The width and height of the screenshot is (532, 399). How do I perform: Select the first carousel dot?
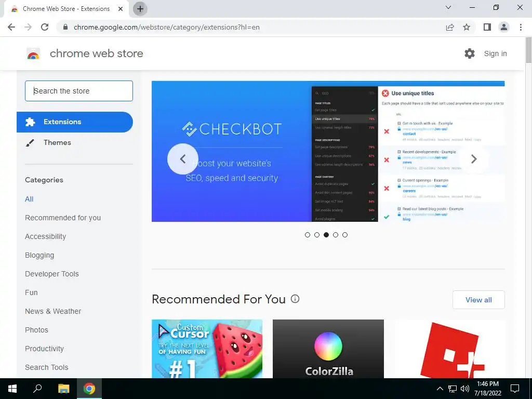[308, 235]
